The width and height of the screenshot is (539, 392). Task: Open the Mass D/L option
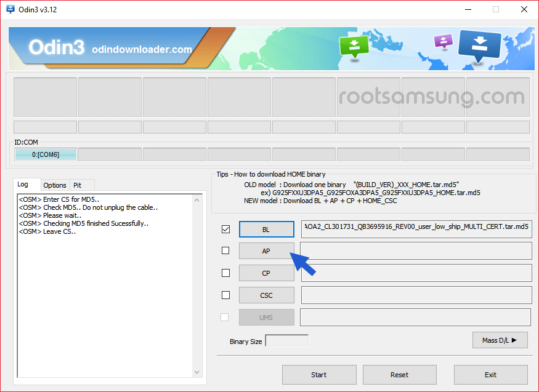click(x=500, y=340)
